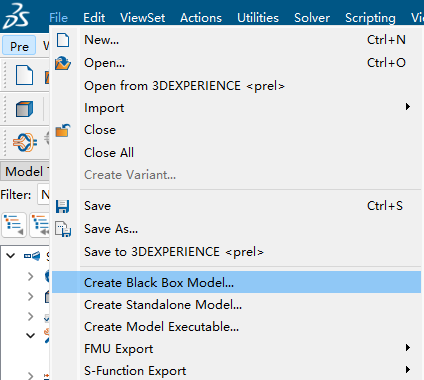
Task: Collapse the top-level tree node
Action: (x=11, y=256)
